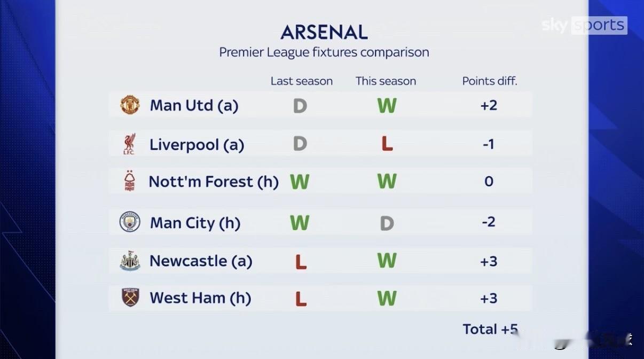Screen dimensions: 644x359
Task: Click the Manchester United club crest
Action: point(130,105)
